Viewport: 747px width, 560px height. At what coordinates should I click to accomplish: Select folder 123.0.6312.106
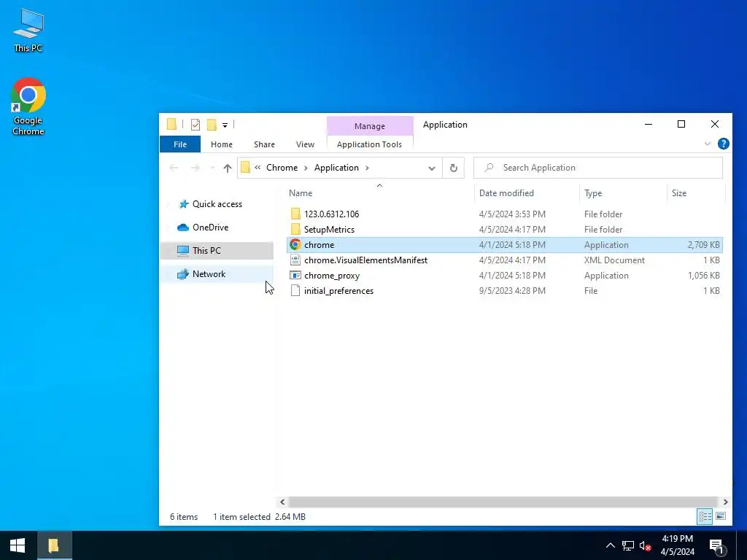tap(505, 214)
